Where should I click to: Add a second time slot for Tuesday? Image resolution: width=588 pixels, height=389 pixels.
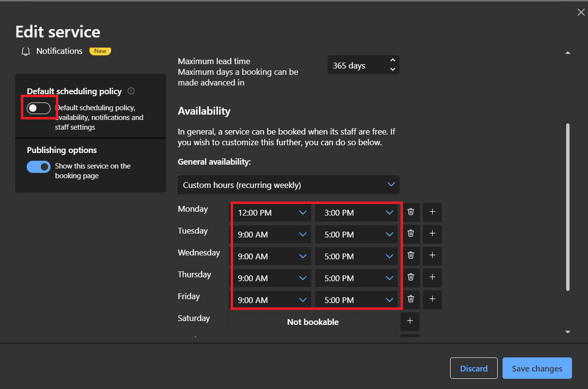tap(432, 234)
